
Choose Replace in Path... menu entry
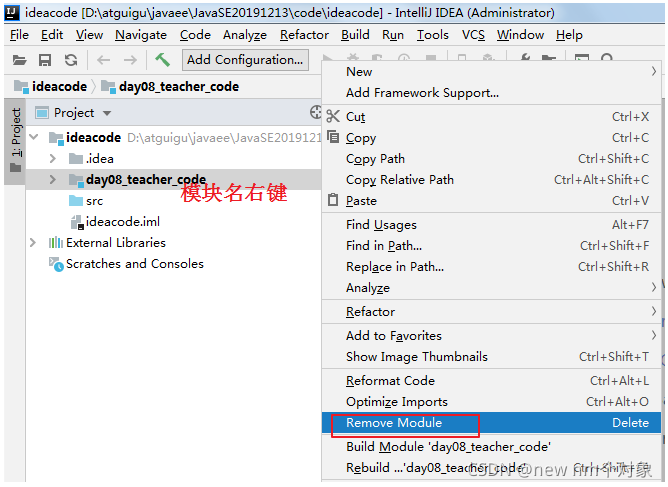(x=491, y=267)
